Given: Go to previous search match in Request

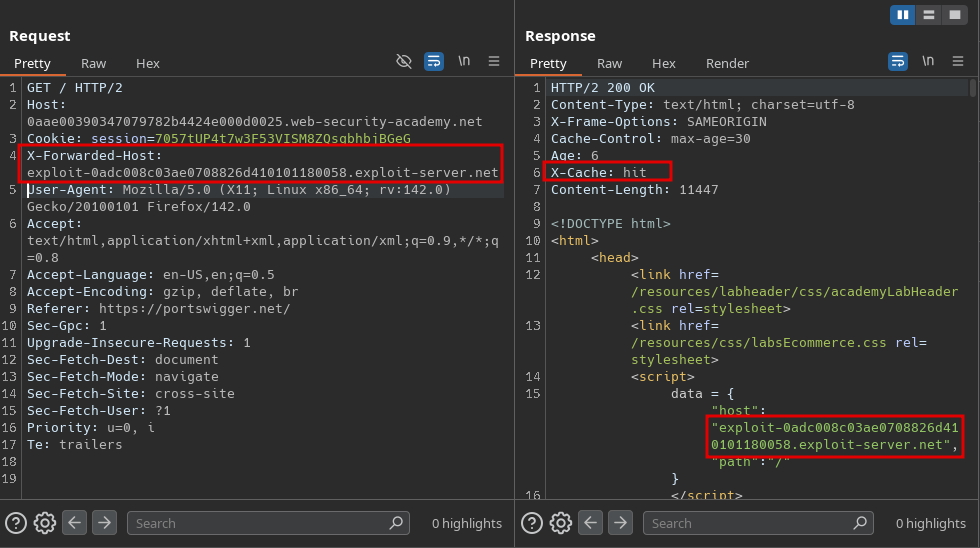Looking at the screenshot, I should pyautogui.click(x=74, y=522).
